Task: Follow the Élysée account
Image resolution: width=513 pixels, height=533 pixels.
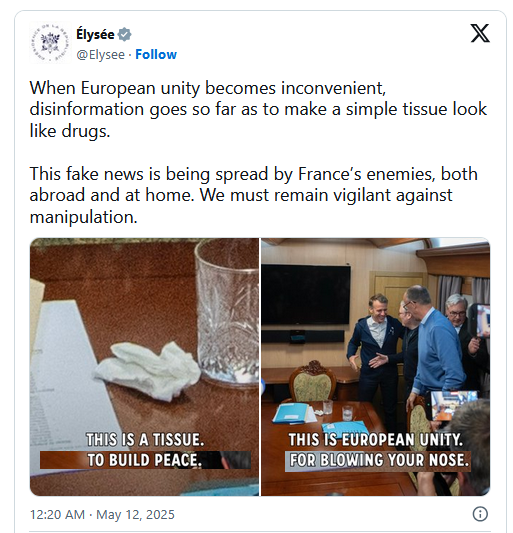Action: click(156, 54)
